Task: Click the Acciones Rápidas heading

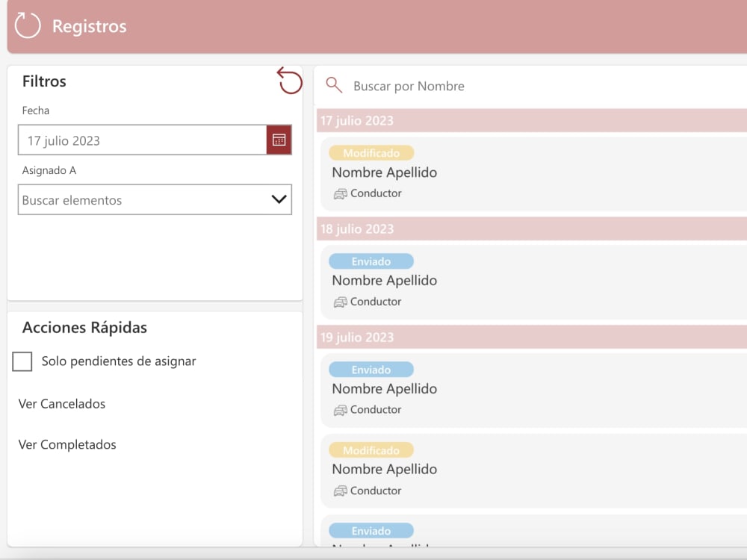Action: (85, 328)
